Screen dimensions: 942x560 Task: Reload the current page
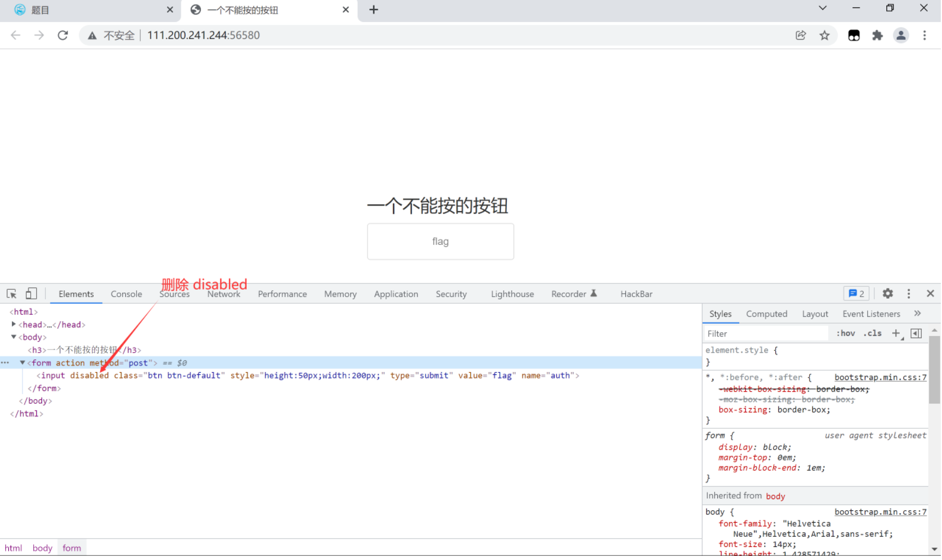click(63, 36)
